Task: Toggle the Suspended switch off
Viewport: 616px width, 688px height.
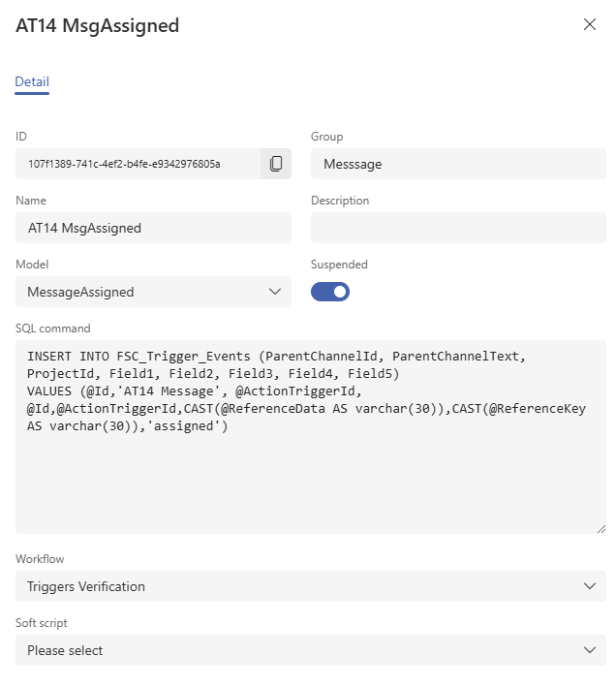Action: pos(330,292)
